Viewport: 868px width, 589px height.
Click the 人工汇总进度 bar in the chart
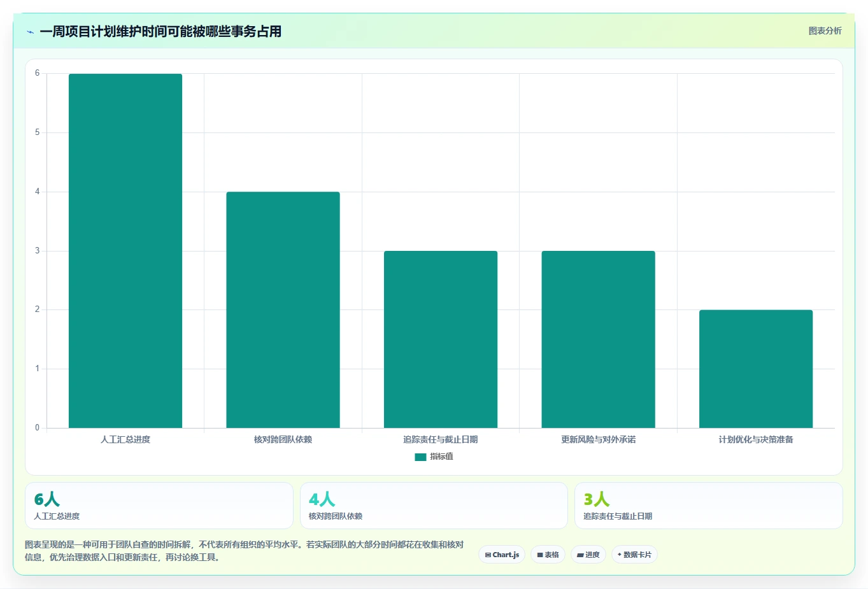click(x=125, y=251)
